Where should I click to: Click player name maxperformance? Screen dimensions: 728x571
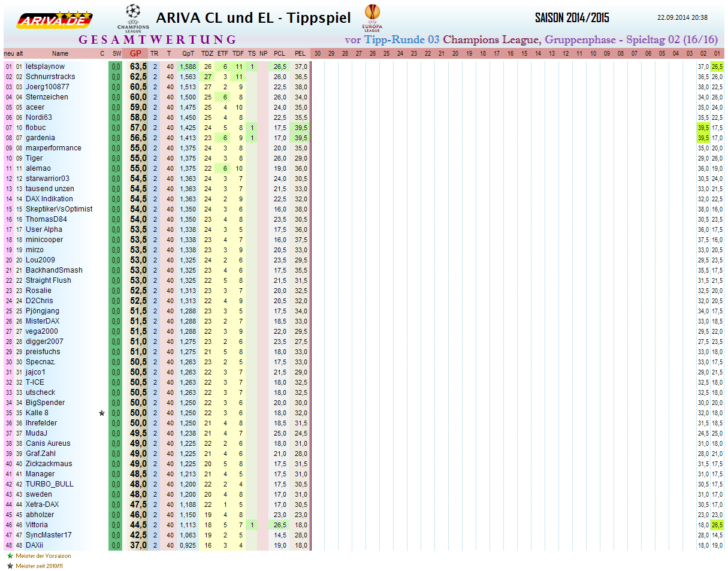53,148
